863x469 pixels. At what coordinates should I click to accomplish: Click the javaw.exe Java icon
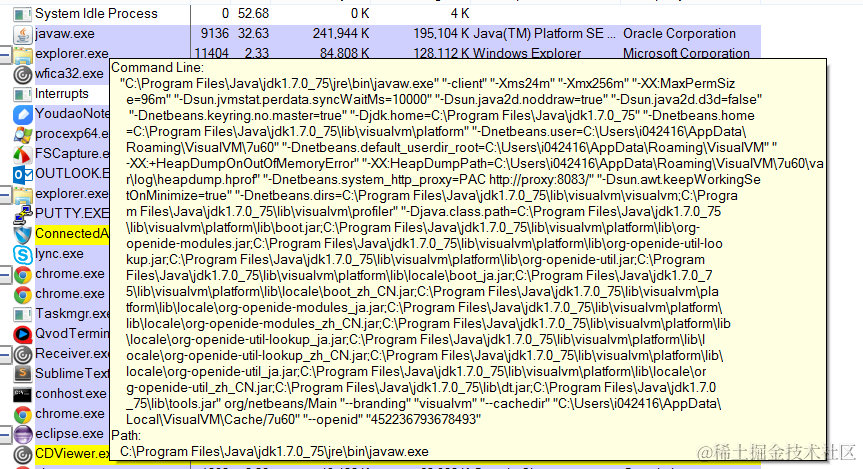coord(23,34)
